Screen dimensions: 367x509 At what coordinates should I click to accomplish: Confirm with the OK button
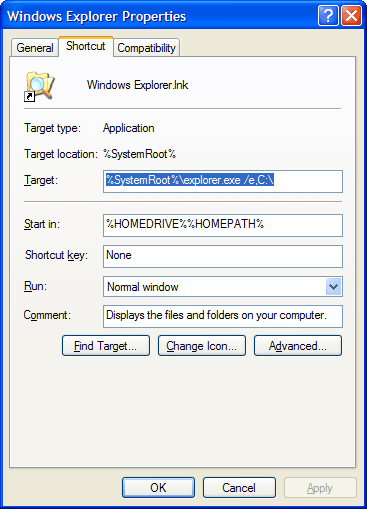coord(158,488)
